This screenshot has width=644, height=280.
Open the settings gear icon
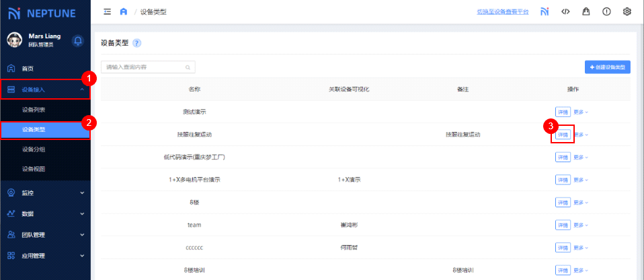(x=627, y=11)
